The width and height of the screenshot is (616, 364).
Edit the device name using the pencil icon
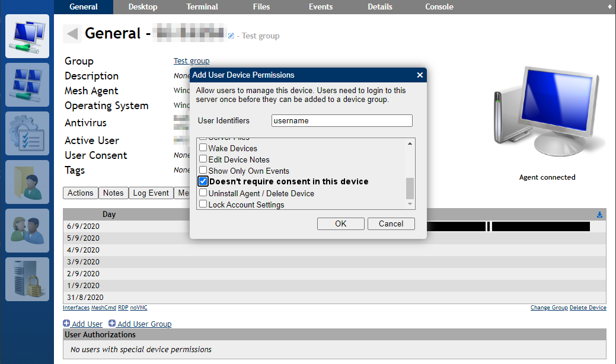pos(231,36)
